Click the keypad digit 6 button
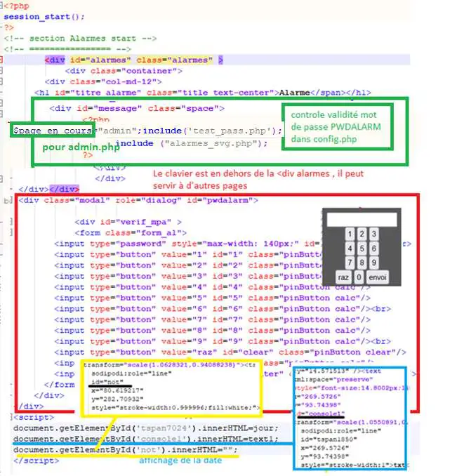 (374, 249)
